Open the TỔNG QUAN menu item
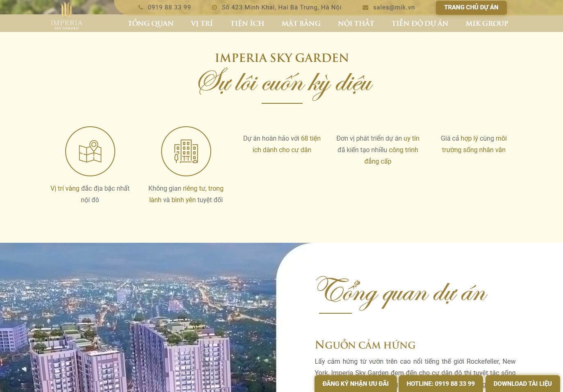This screenshot has height=392, width=563. coord(150,23)
